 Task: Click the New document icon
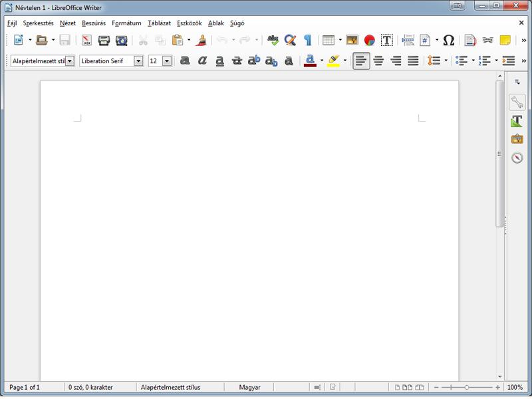[x=19, y=40]
